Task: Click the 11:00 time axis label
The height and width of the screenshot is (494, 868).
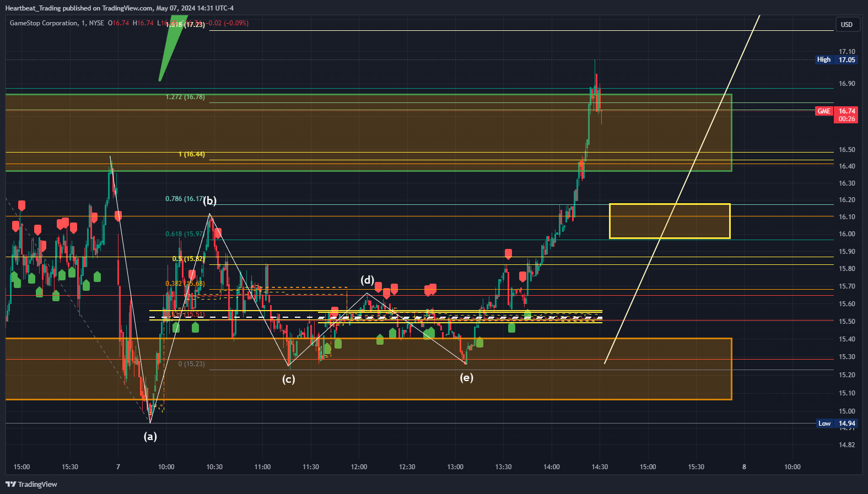Action: tap(262, 467)
